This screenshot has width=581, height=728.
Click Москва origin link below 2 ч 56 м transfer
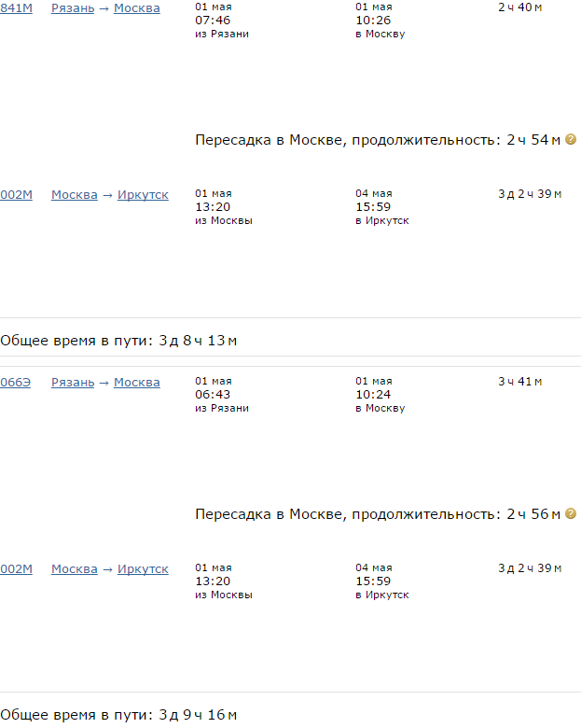coord(75,568)
